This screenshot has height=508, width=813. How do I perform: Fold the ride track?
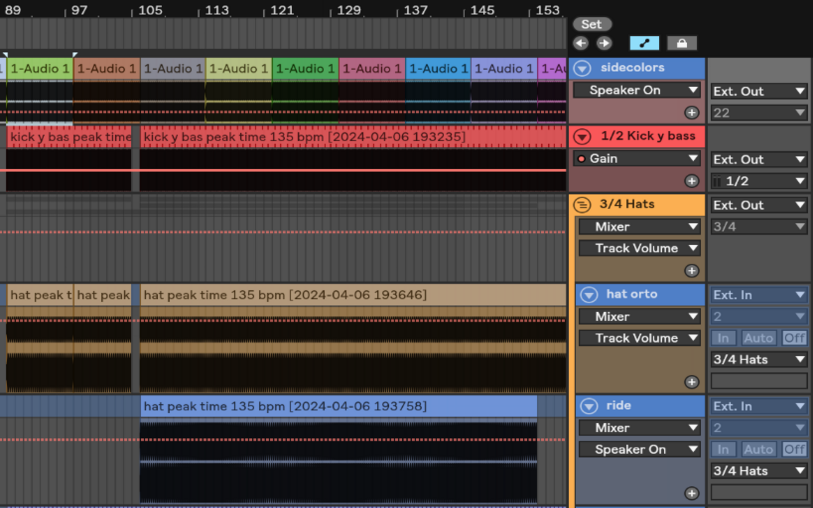[589, 406]
